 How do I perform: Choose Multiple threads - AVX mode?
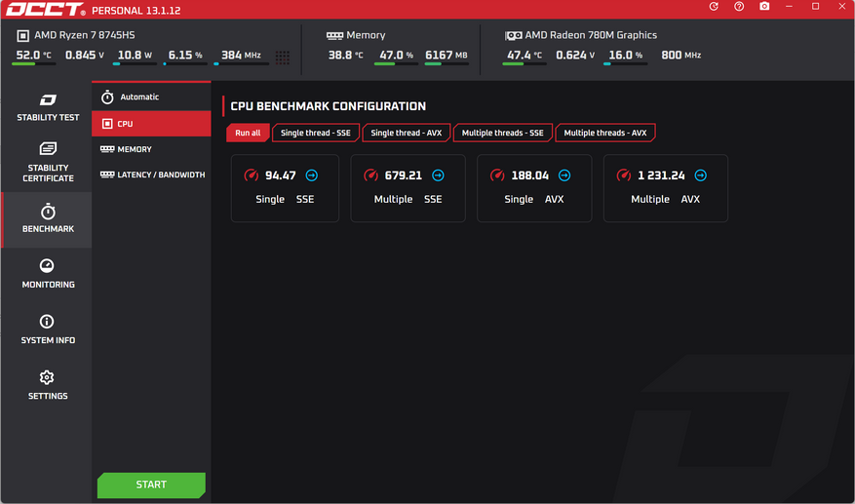[605, 133]
